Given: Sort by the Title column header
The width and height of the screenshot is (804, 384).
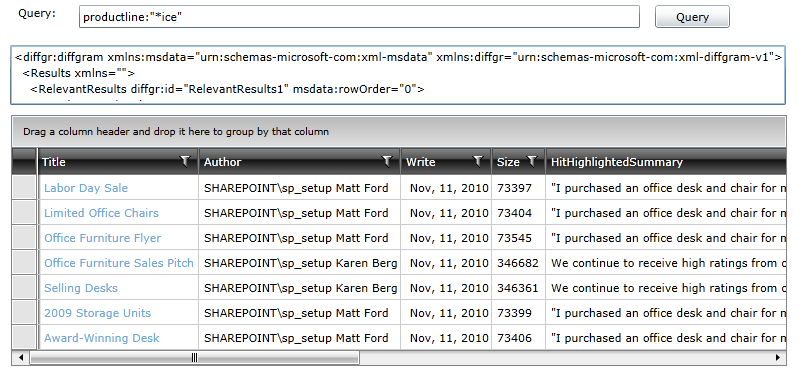Looking at the screenshot, I should [x=118, y=162].
